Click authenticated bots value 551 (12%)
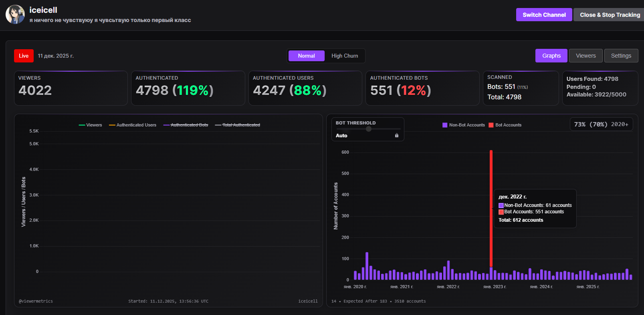 pos(401,90)
